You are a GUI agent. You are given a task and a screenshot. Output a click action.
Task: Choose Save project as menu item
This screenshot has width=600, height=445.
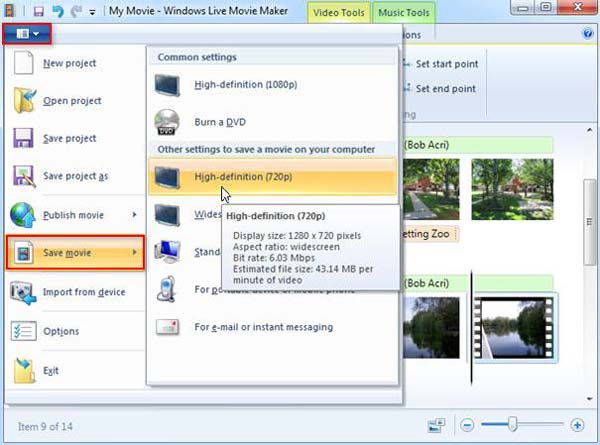point(75,176)
